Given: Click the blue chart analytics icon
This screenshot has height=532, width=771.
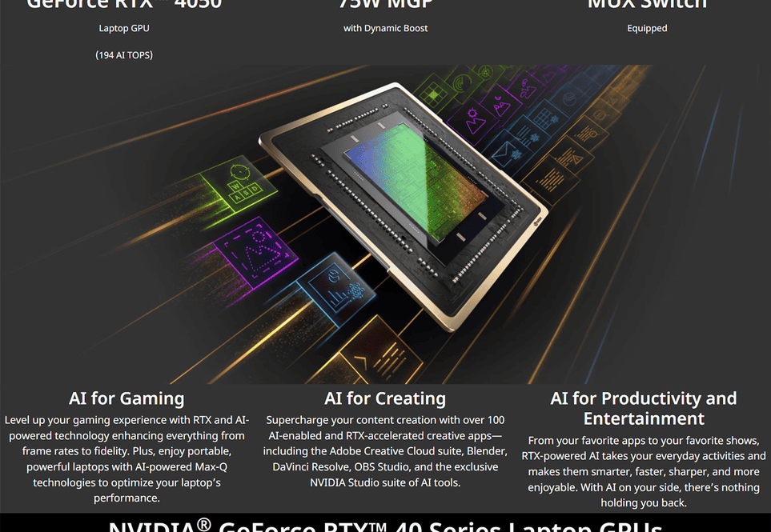Looking at the screenshot, I should 336,287.
